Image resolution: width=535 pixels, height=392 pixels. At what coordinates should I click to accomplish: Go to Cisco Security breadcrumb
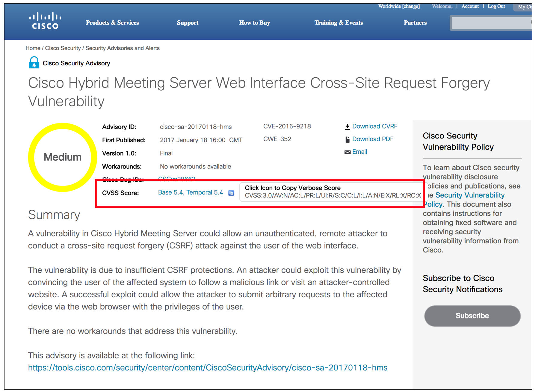(63, 48)
